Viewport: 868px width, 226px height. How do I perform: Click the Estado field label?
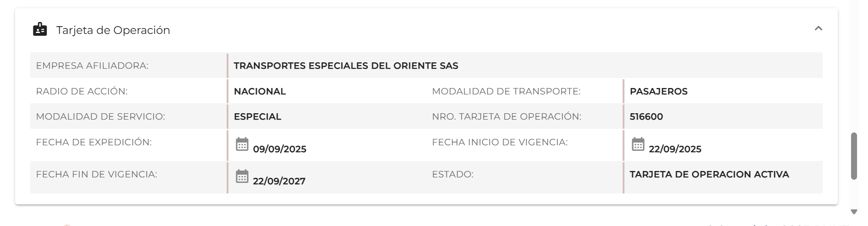[x=452, y=174]
